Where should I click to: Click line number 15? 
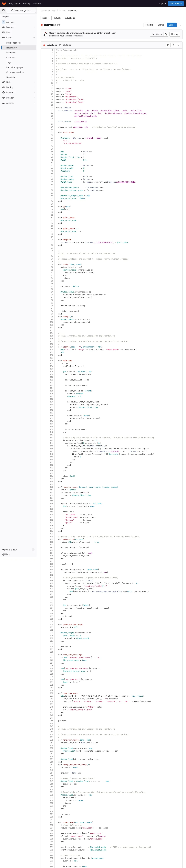tap(52, 89)
